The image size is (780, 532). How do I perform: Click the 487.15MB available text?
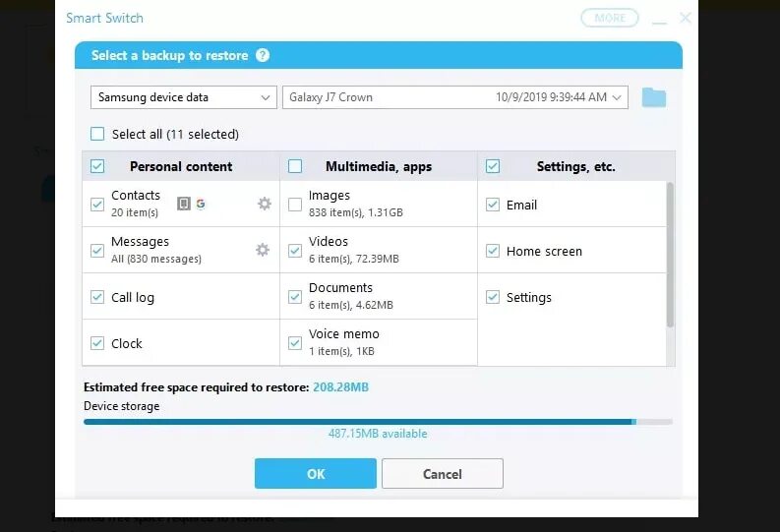pos(378,434)
